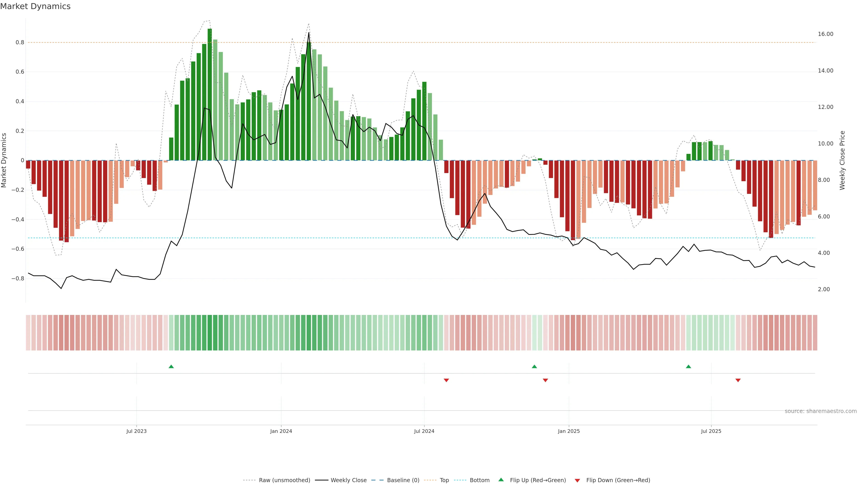Click the red flip-down triangle after Jul 2025
This screenshot has width=868, height=488.
pyautogui.click(x=738, y=380)
